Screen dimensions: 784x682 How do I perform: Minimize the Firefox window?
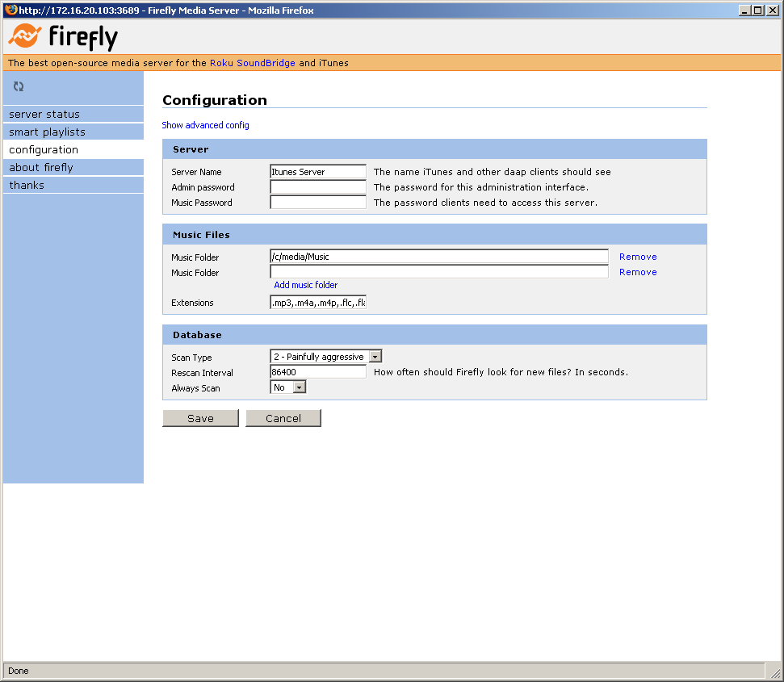click(745, 10)
